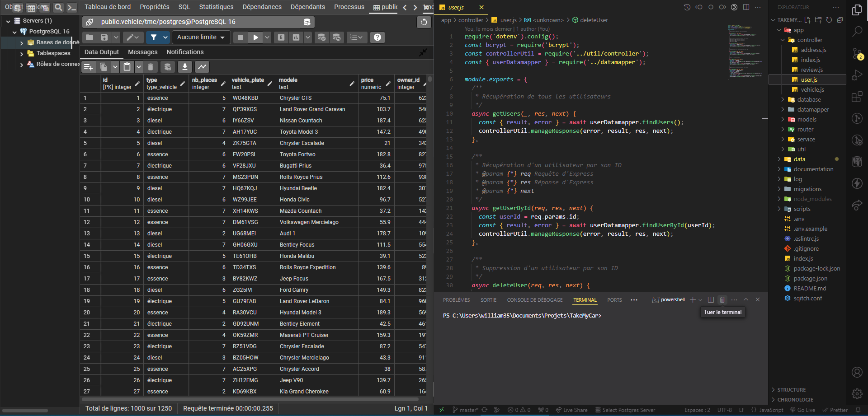Click the horizontal scrollbar under the data grid
The image size is (868, 416).
coord(251,399)
